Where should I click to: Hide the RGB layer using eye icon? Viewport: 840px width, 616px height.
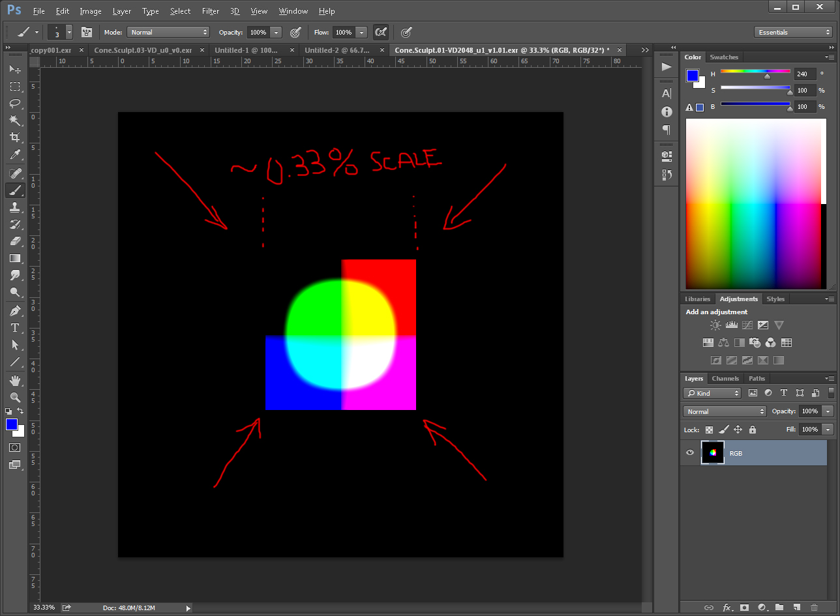[690, 453]
